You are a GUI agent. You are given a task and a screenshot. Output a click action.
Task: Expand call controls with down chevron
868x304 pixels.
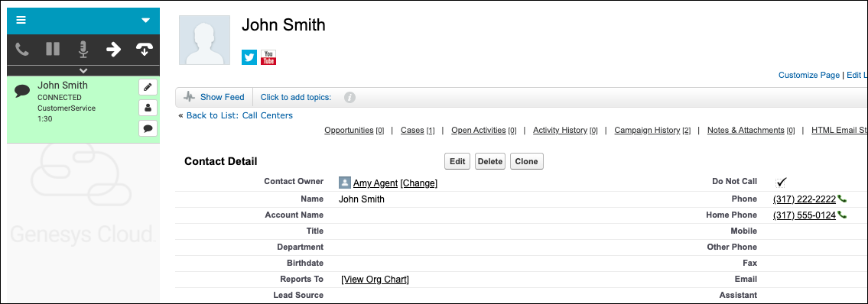(x=83, y=71)
